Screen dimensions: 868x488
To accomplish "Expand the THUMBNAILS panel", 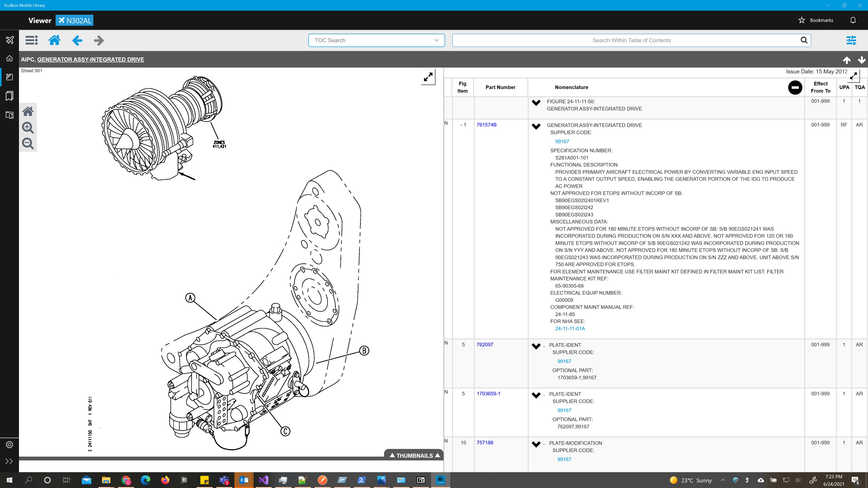I will [x=415, y=455].
